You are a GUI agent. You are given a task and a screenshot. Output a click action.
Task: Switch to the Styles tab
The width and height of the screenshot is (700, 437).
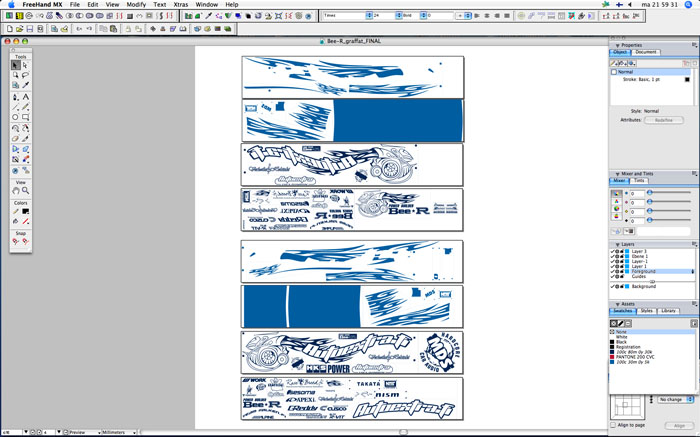tap(646, 311)
